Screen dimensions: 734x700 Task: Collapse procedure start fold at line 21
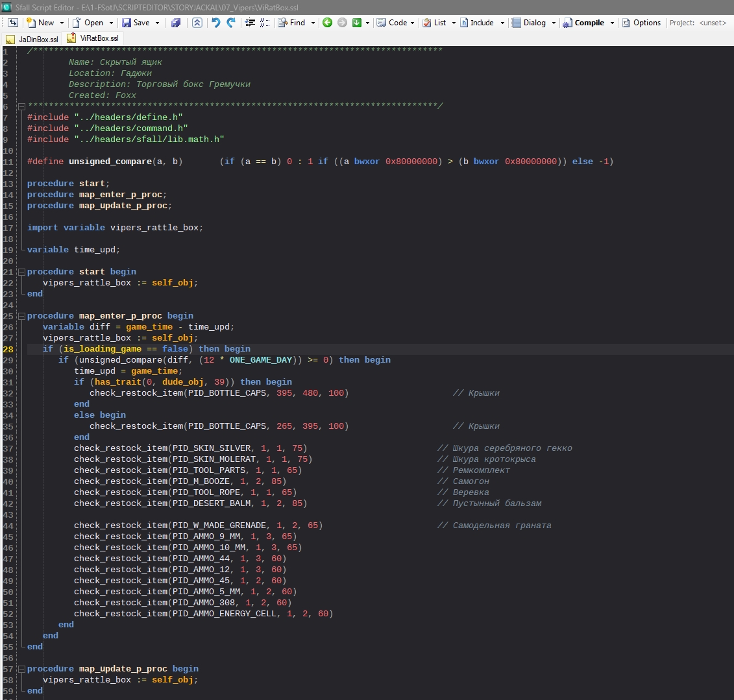coord(21,272)
